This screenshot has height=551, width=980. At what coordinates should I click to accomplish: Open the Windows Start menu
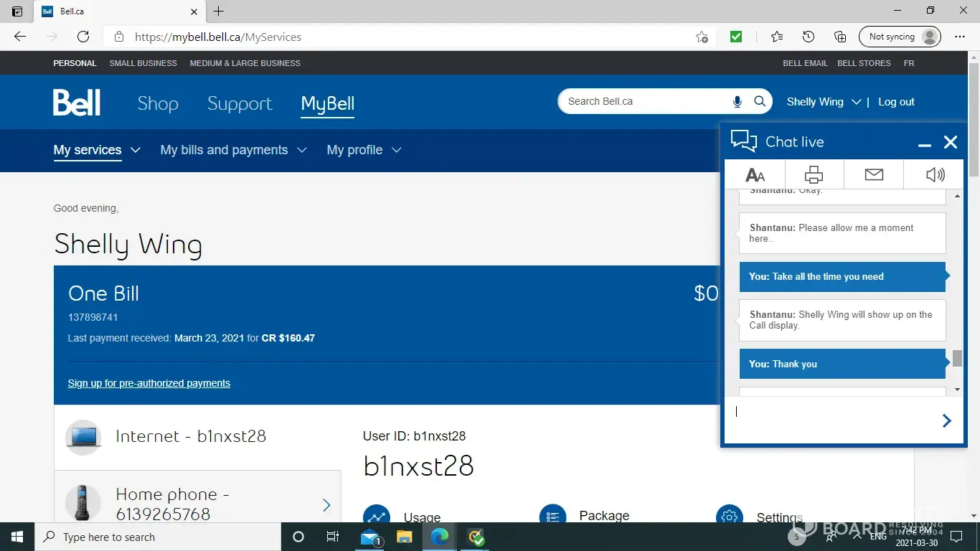[x=17, y=537]
